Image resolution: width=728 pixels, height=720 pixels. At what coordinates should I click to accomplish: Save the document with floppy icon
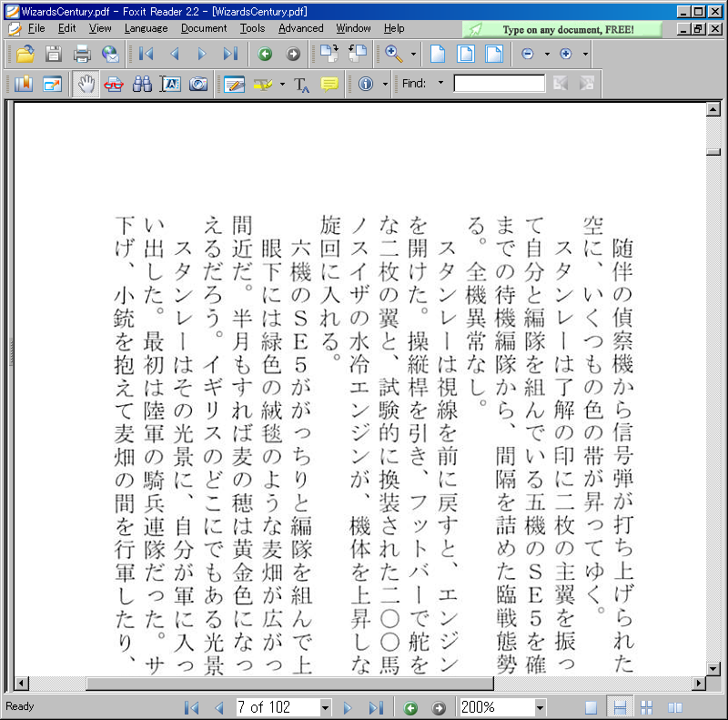(x=54, y=54)
